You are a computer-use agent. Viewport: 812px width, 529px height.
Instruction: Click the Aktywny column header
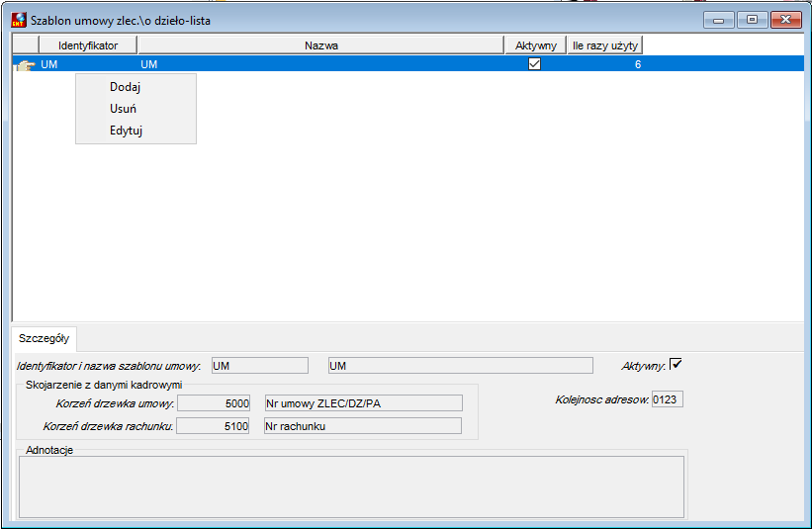click(x=535, y=45)
